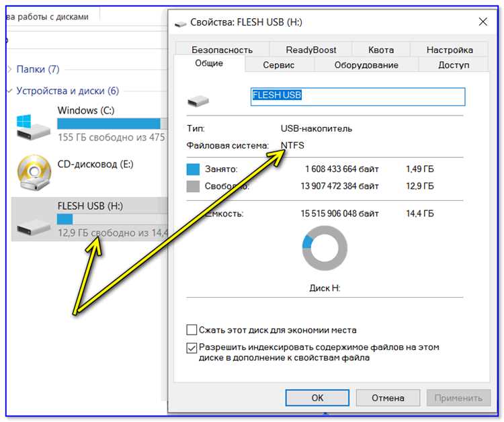This screenshot has width=504, height=422.
Task: Open the Оборудование tab
Action: (x=366, y=65)
